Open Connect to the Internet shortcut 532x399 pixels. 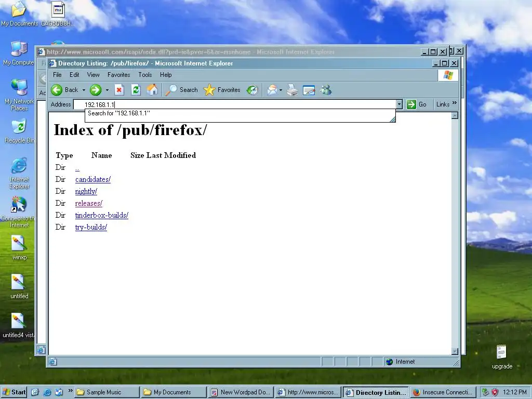(x=19, y=212)
